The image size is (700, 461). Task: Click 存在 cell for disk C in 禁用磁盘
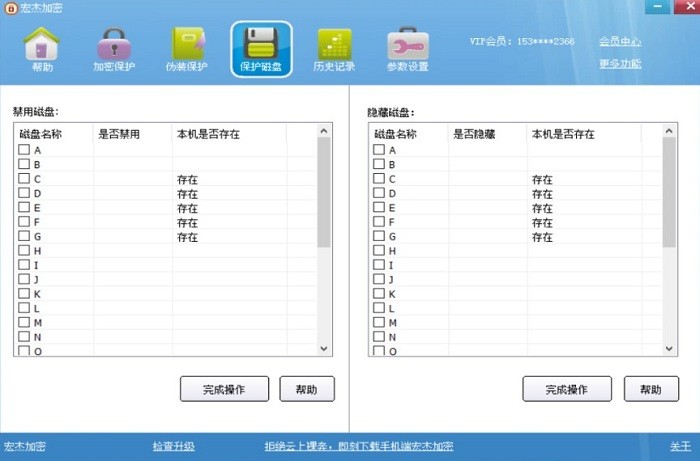tap(187, 180)
